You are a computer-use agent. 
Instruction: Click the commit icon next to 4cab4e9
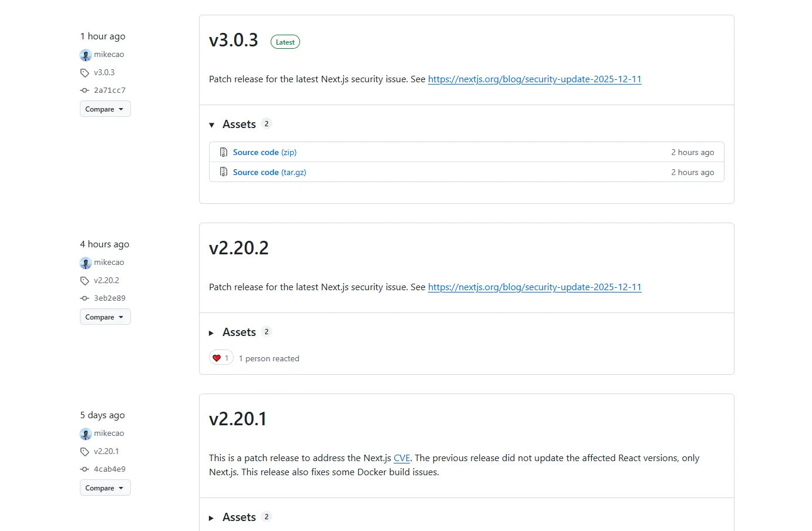coord(85,469)
